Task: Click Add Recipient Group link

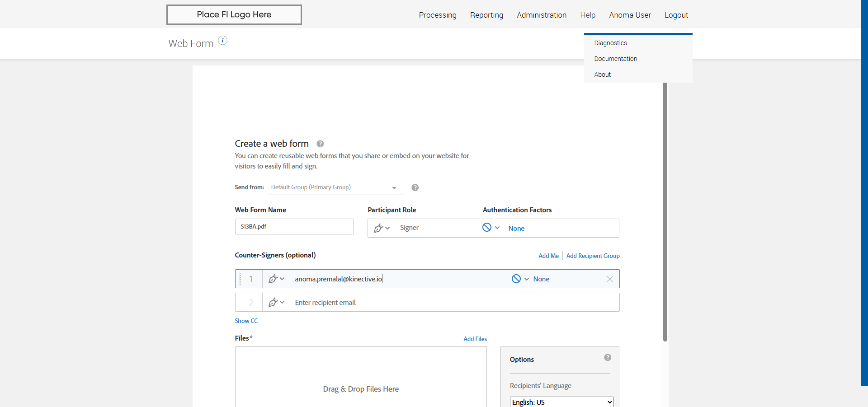Action: 593,256
